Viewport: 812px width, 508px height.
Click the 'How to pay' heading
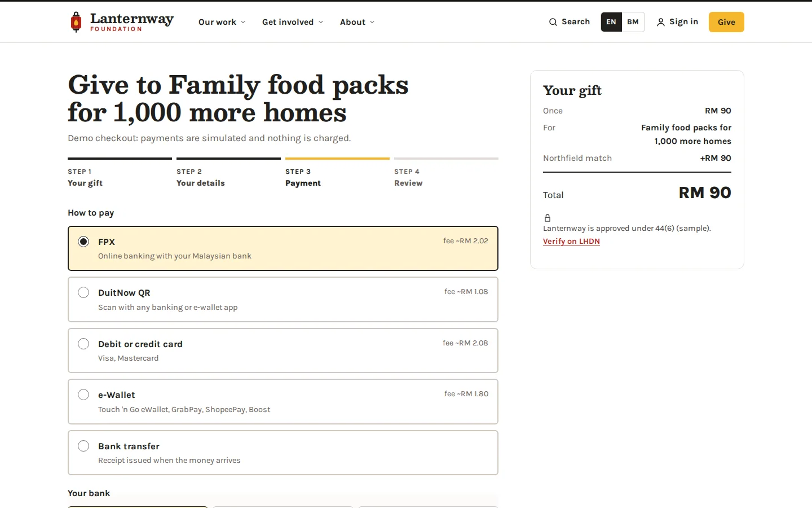(91, 213)
